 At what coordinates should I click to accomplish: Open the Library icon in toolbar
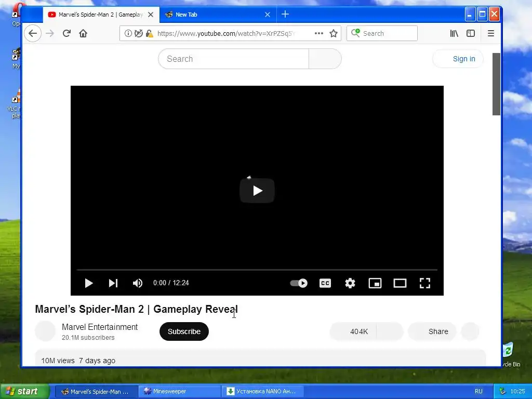[x=454, y=33]
